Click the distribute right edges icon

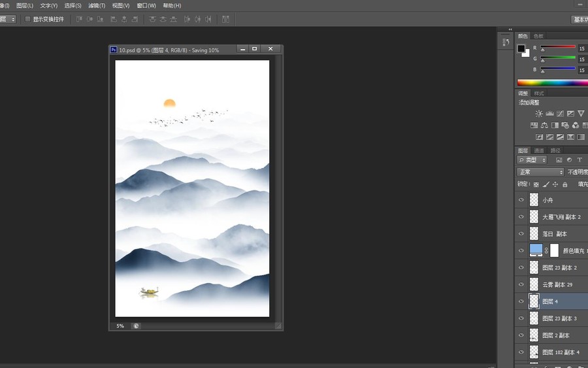[x=208, y=19]
